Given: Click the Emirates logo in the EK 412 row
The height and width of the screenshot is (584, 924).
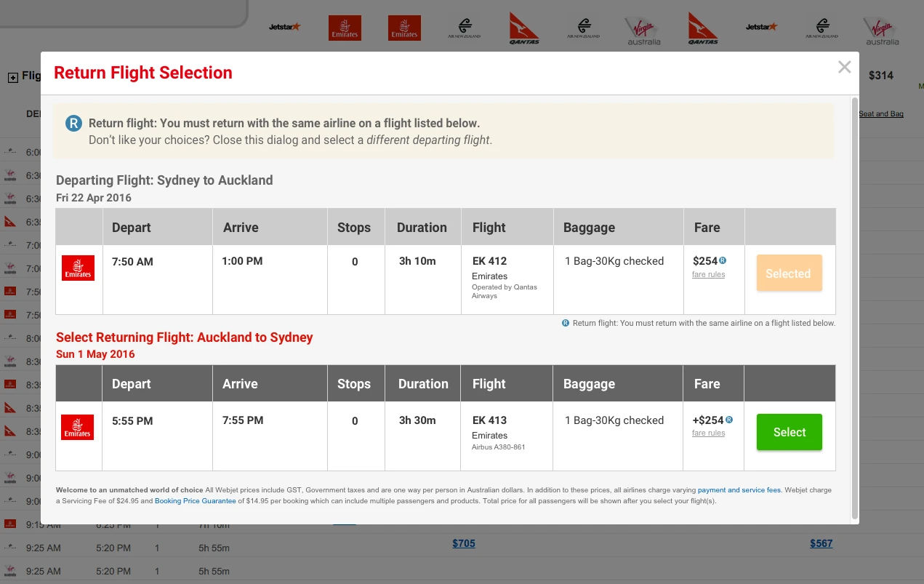Looking at the screenshot, I should [78, 268].
